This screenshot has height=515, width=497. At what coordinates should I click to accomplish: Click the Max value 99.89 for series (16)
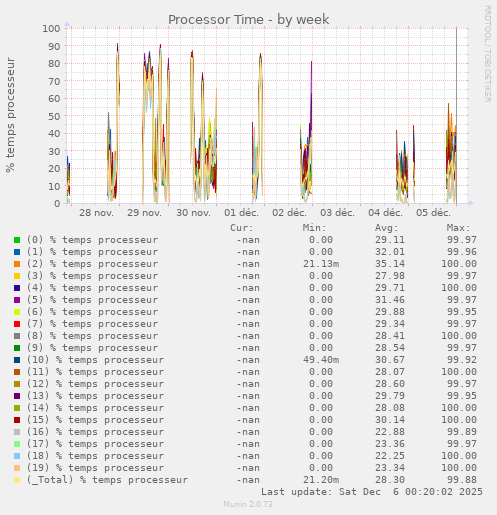[462, 432]
